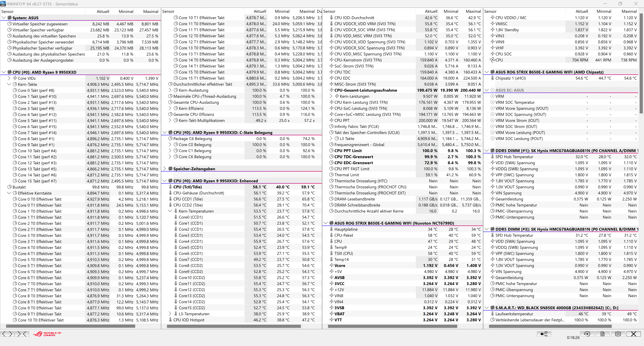Expand the Kern-Leistungen node

coord(331,96)
